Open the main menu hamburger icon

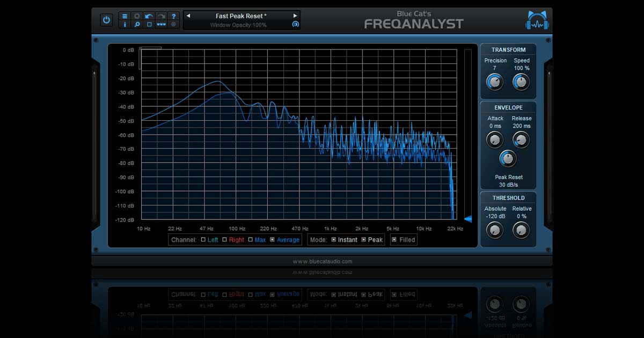coord(125,16)
